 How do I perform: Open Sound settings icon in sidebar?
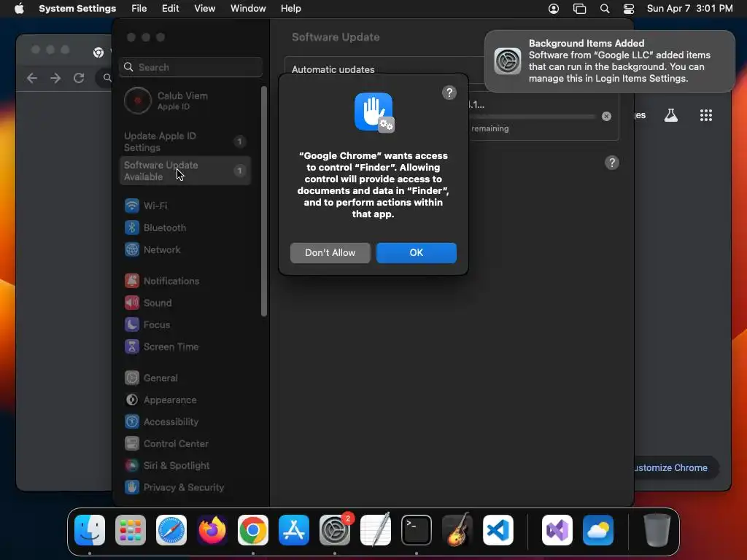click(x=132, y=303)
